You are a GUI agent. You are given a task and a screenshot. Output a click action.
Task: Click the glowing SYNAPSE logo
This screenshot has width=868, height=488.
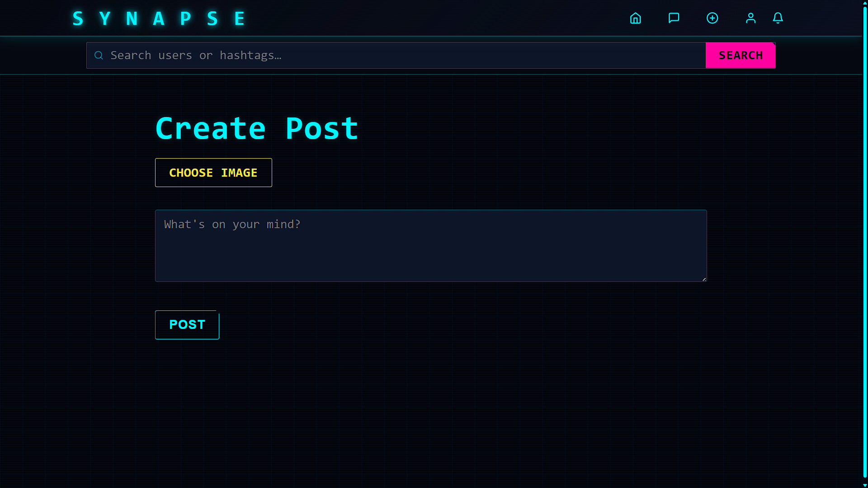pyautogui.click(x=159, y=18)
